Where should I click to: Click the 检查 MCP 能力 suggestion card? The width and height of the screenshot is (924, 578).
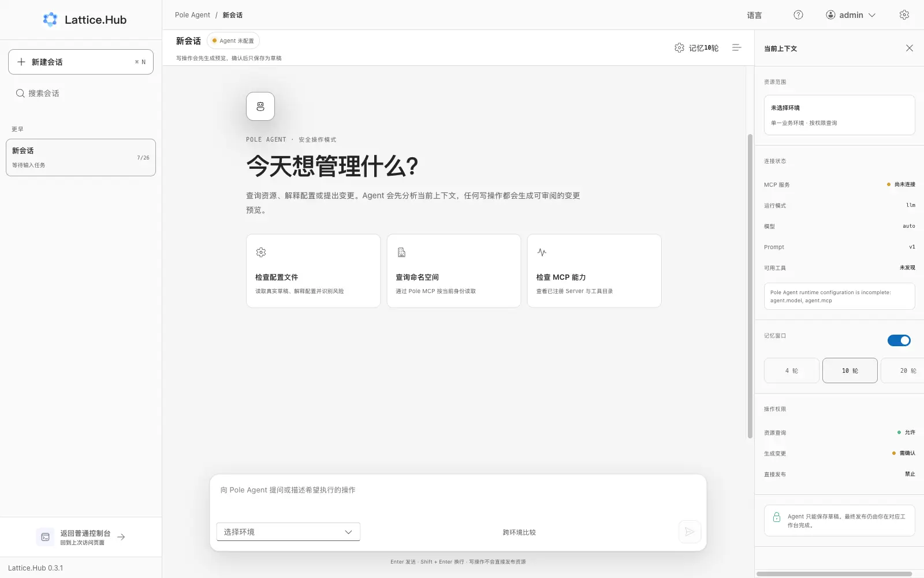point(594,271)
